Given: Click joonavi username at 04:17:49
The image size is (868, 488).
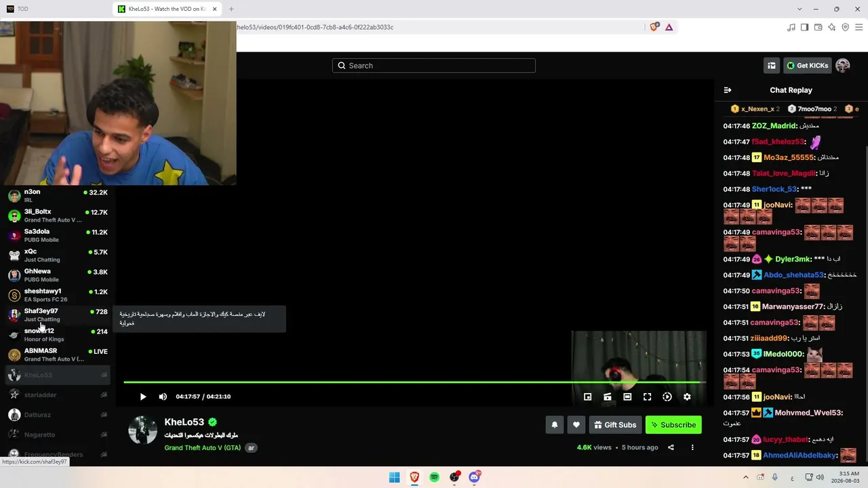Looking at the screenshot, I should tap(777, 205).
